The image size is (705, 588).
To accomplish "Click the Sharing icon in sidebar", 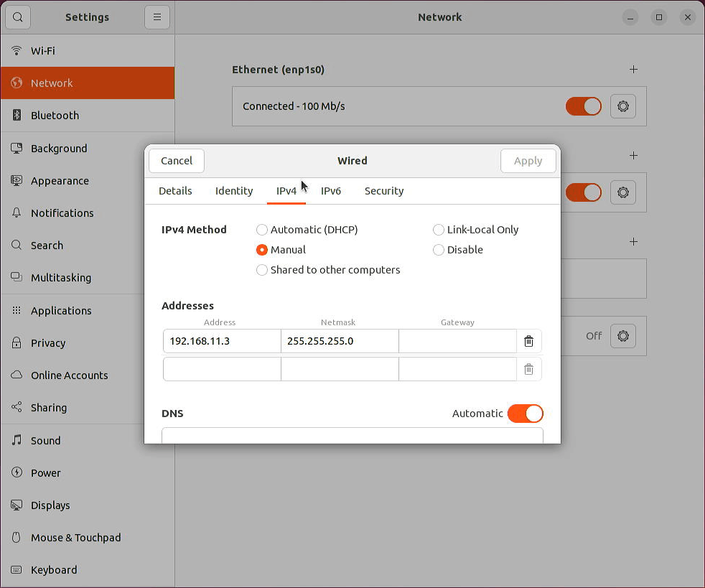I will click(x=17, y=407).
